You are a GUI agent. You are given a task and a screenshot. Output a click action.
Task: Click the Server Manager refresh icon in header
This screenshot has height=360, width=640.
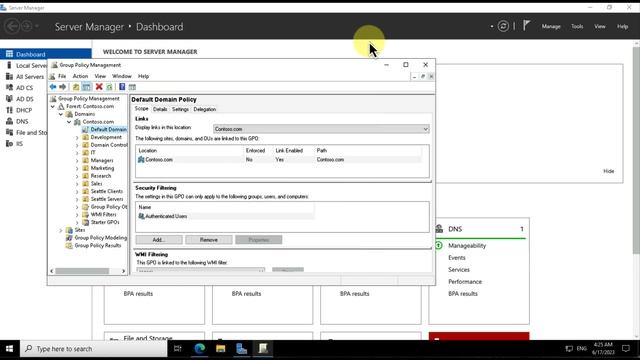pos(503,26)
